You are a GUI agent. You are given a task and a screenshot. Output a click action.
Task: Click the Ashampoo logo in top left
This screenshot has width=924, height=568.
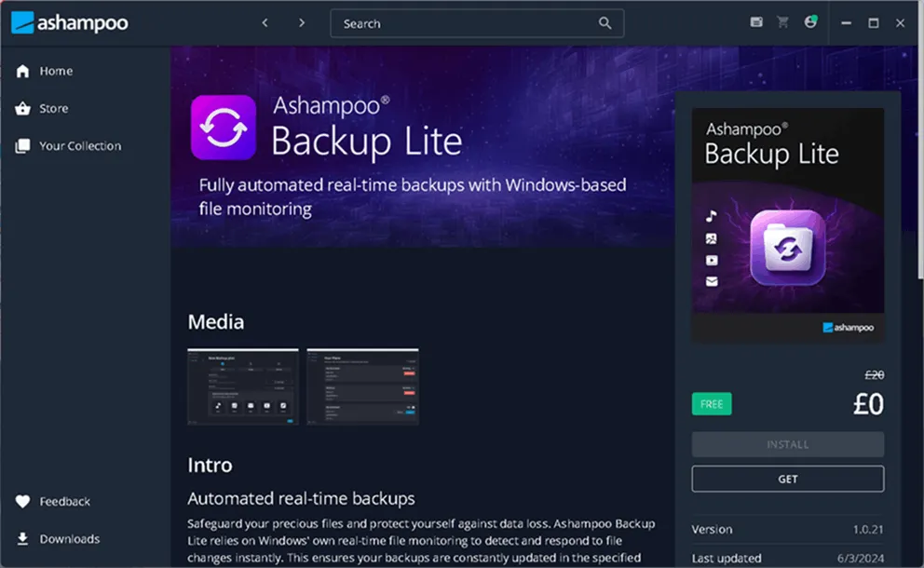tap(70, 23)
